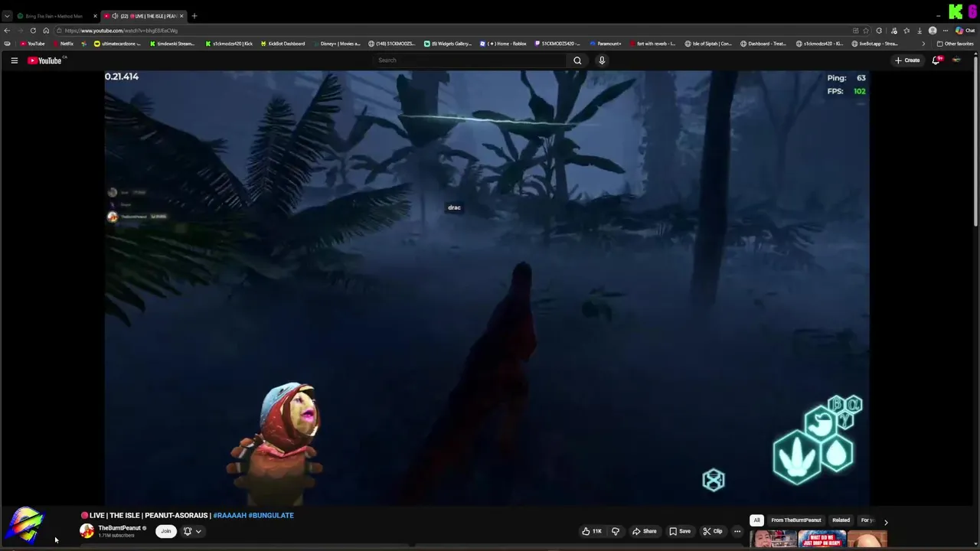Show more filter chips with right chevron
The height and width of the screenshot is (551, 980).
[x=886, y=521]
